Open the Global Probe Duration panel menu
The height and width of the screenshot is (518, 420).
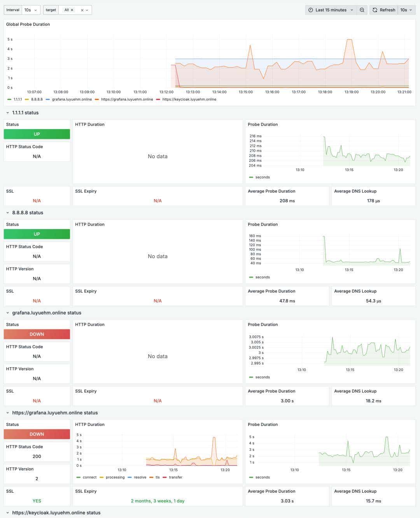[27, 24]
